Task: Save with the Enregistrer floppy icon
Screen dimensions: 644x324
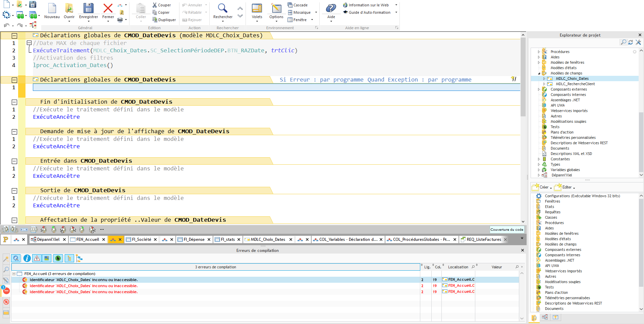Action: pos(89,8)
